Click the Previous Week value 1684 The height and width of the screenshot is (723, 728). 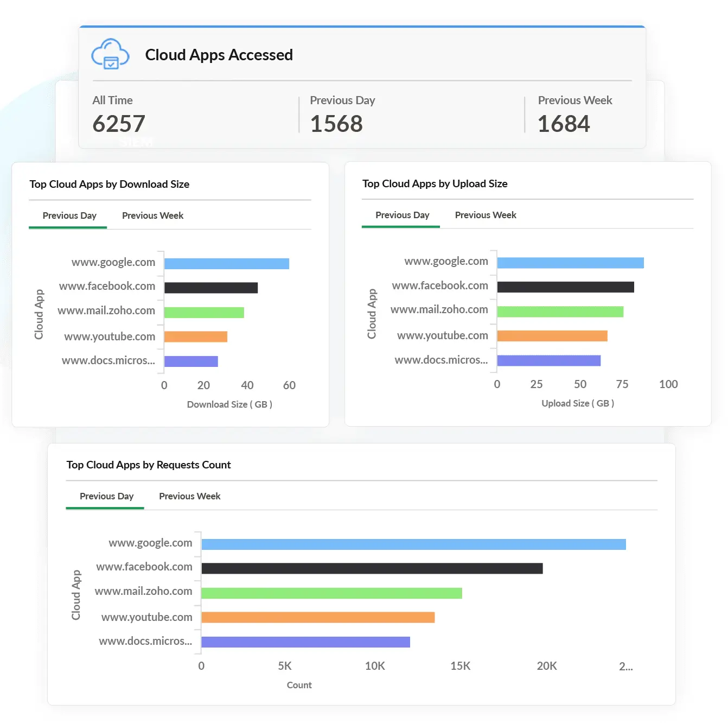coord(564,124)
